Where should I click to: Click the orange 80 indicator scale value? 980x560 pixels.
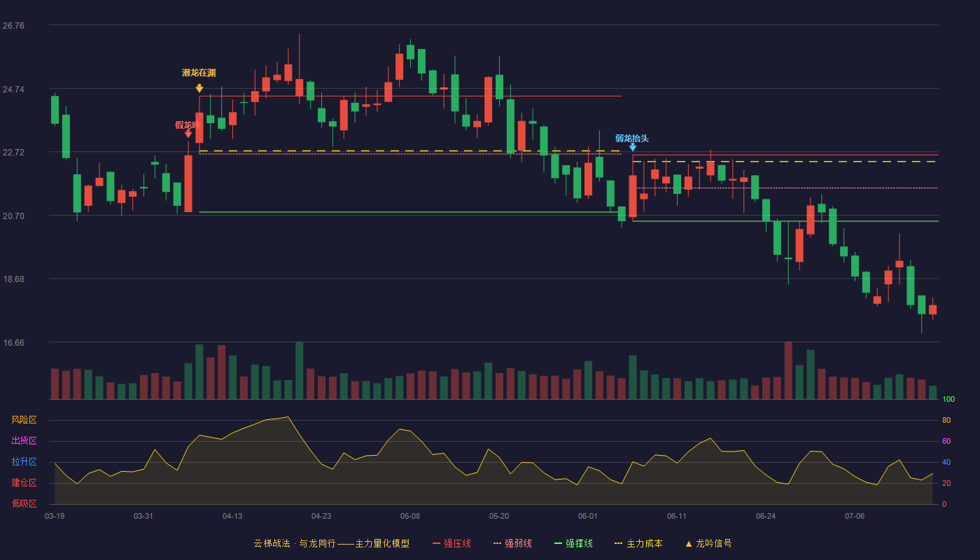click(946, 421)
